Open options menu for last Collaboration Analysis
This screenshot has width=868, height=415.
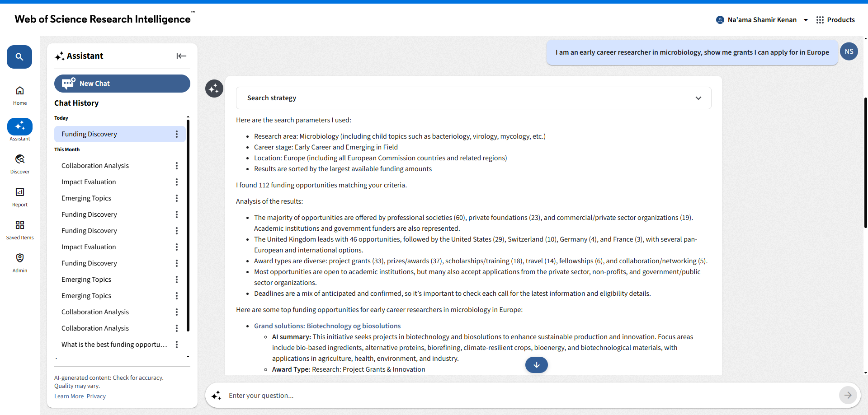coord(177,328)
